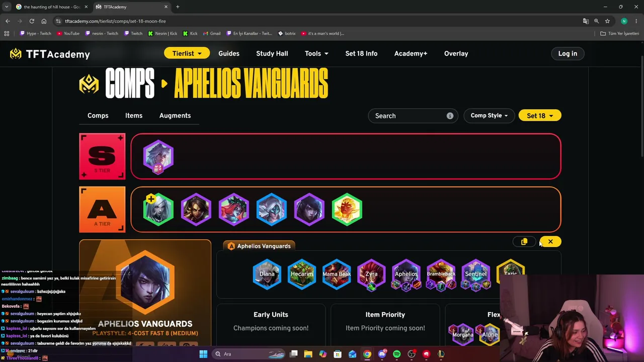Click the Hecarim champion hexagon
The width and height of the screenshot is (644, 362).
click(302, 274)
